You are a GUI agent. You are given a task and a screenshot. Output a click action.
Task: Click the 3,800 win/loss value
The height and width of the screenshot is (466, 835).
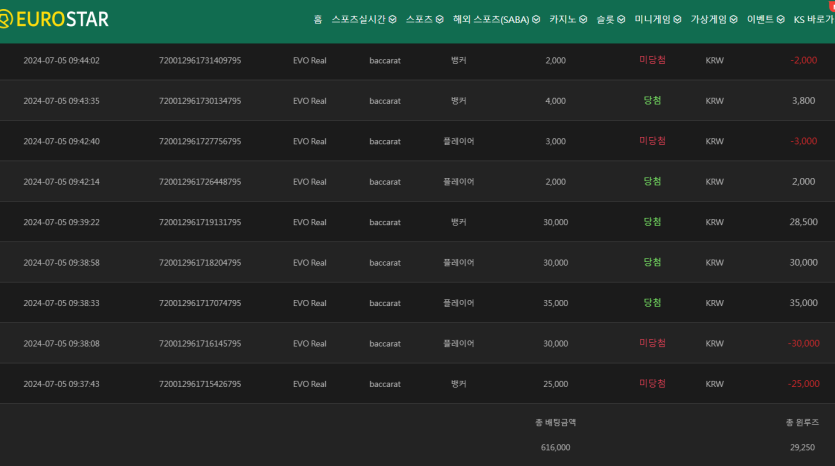pos(804,101)
